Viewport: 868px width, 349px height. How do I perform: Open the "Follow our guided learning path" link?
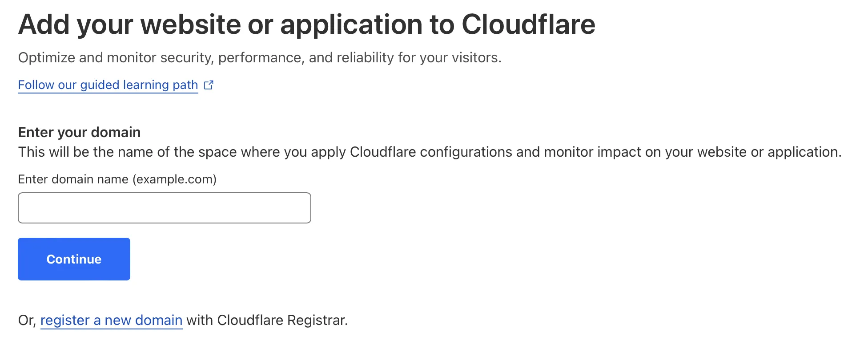(108, 85)
